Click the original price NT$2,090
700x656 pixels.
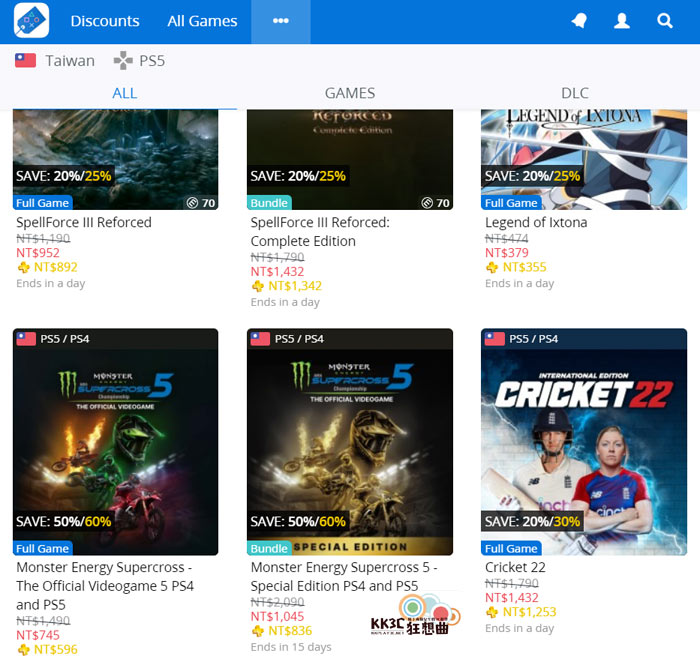(277, 602)
